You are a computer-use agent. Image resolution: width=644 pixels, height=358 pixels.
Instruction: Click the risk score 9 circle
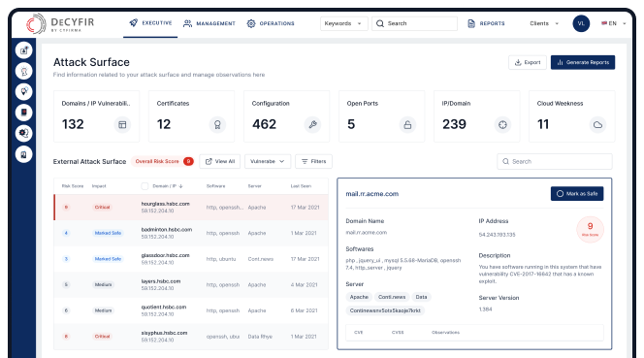[591, 229]
